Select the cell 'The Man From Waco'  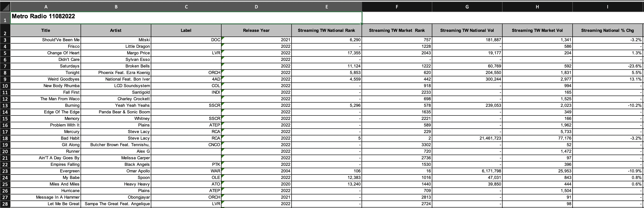pos(46,99)
